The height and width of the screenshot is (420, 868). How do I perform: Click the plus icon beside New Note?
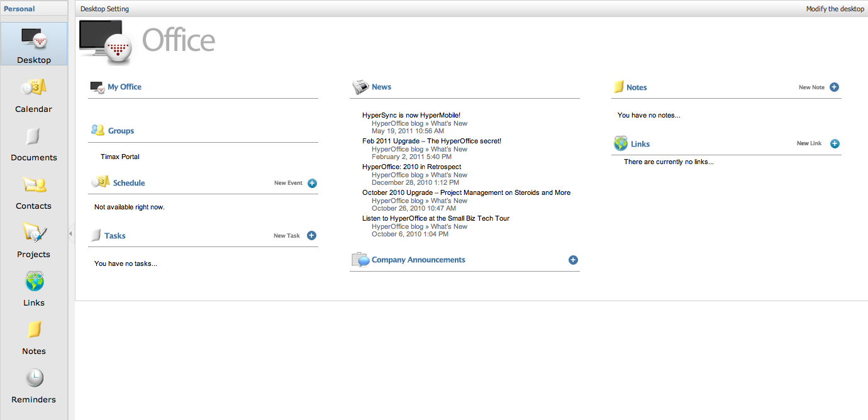(834, 87)
